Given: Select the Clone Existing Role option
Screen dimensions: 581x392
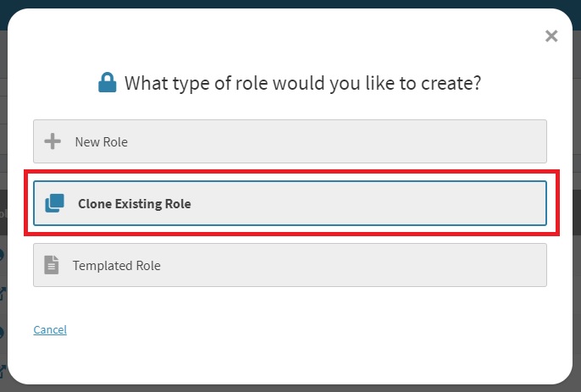Looking at the screenshot, I should pyautogui.click(x=290, y=203).
